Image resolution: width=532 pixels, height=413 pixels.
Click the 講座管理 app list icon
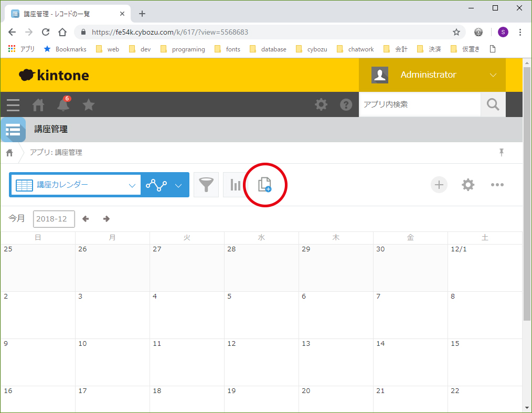[13, 130]
